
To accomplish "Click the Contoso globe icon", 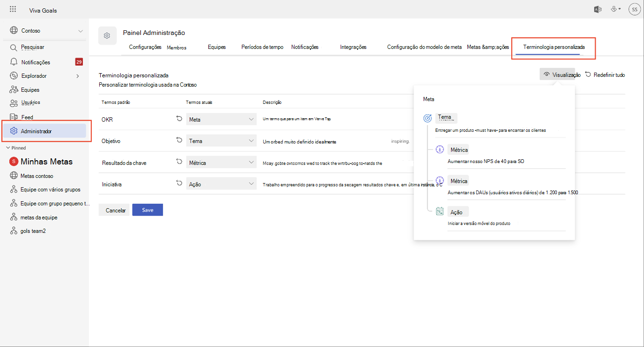I will pyautogui.click(x=14, y=31).
